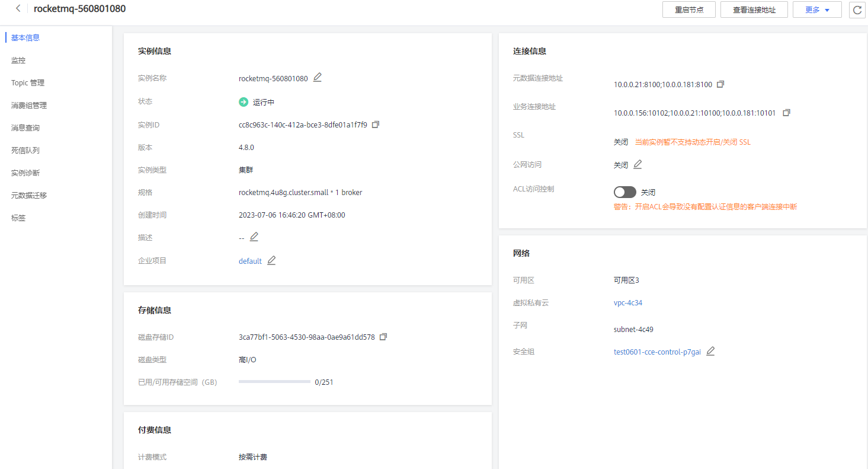Click the orange ACL warning text
The width and height of the screenshot is (868, 469).
(x=705, y=207)
